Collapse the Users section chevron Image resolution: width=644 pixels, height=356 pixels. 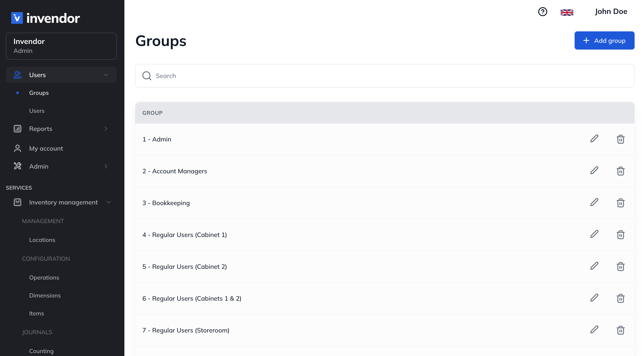point(106,75)
